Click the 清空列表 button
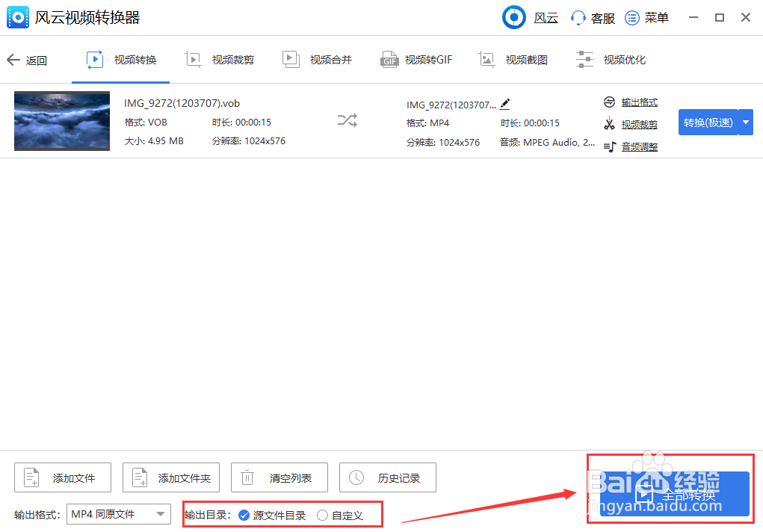Viewport: 763px width, 532px height. tap(279, 477)
